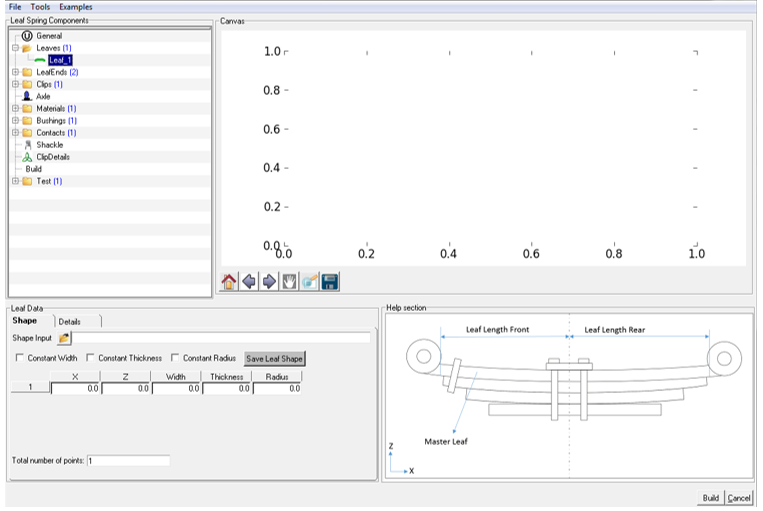Viewport: 763px width, 511px height.
Task: Check the Constant Radius option
Action: pos(176,358)
